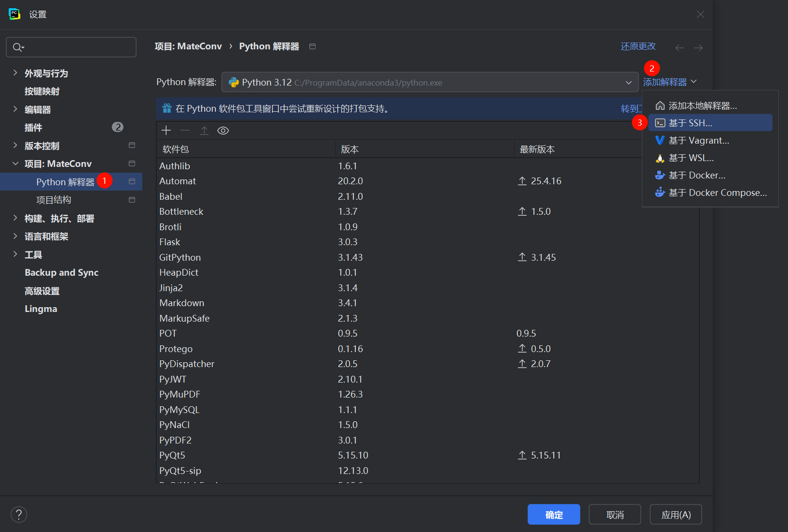Viewport: 788px width, 532px height.
Task: Click the project icon on the 项目: MateConv row
Action: (x=132, y=163)
